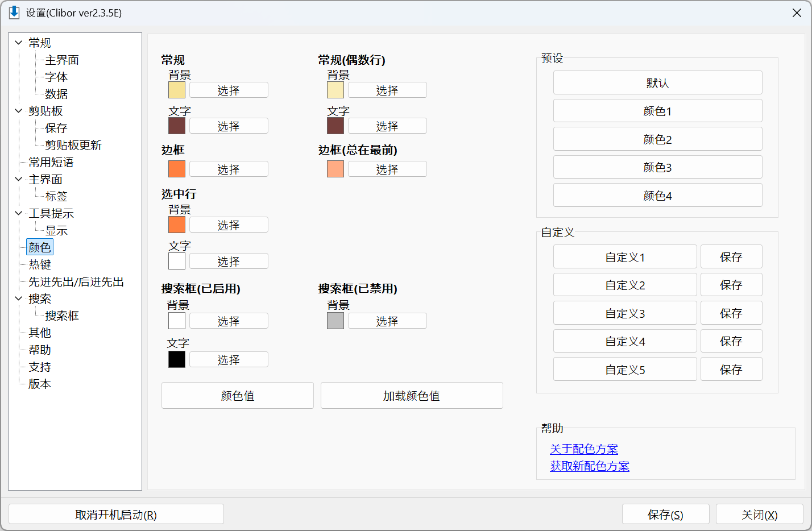Go to 常用短语 settings

point(51,162)
